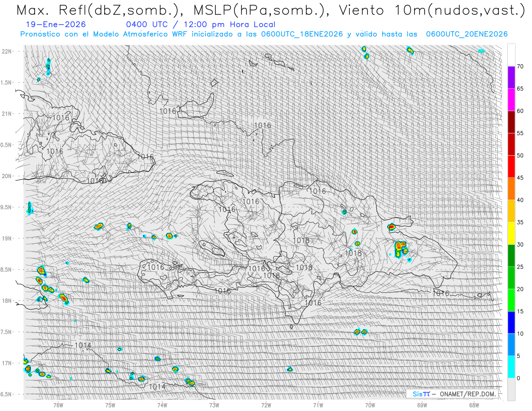532x411 pixels.
Task: Click the 1.5N latitude axis label
Action: pos(7,82)
